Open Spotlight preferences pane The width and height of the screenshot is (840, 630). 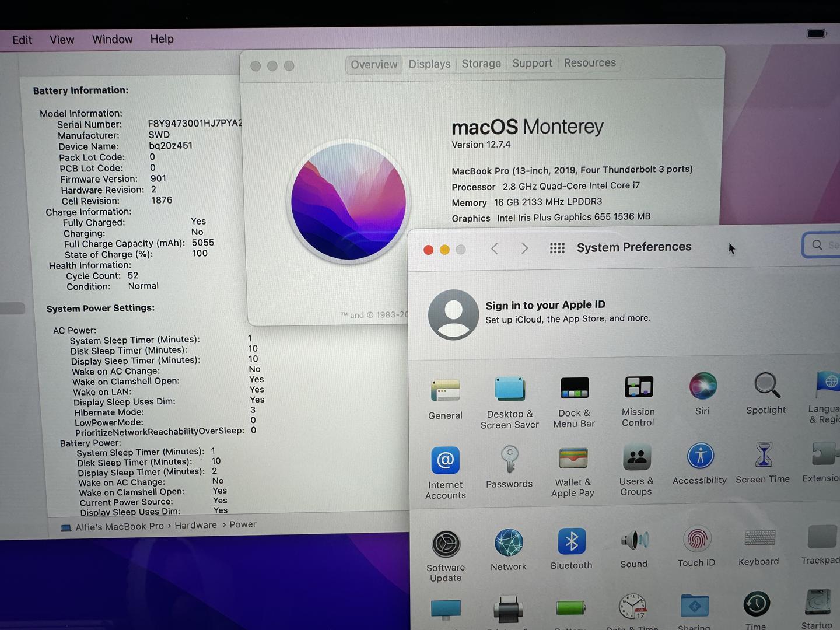[x=766, y=393]
